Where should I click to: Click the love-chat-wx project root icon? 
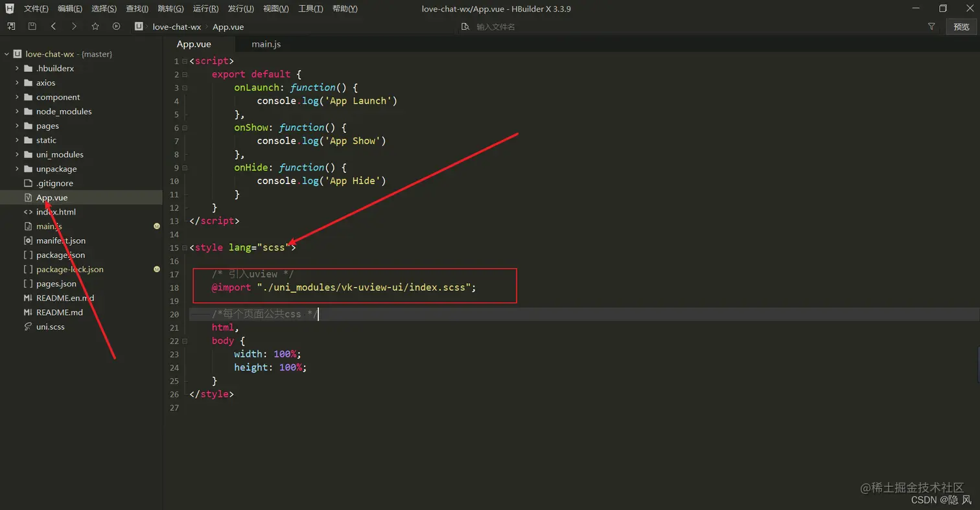[x=17, y=54]
